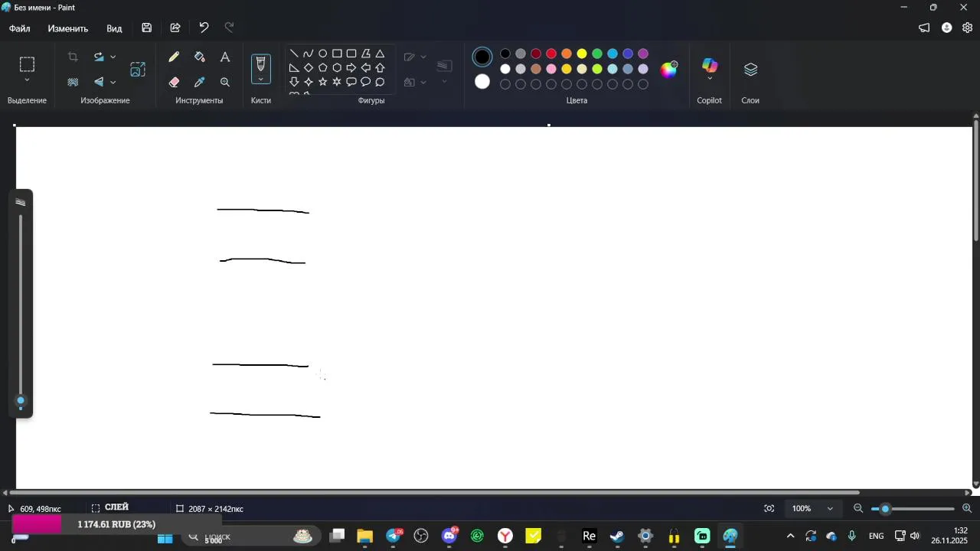The image size is (980, 551).
Task: Select primary Color 1 black circle
Action: point(482,57)
